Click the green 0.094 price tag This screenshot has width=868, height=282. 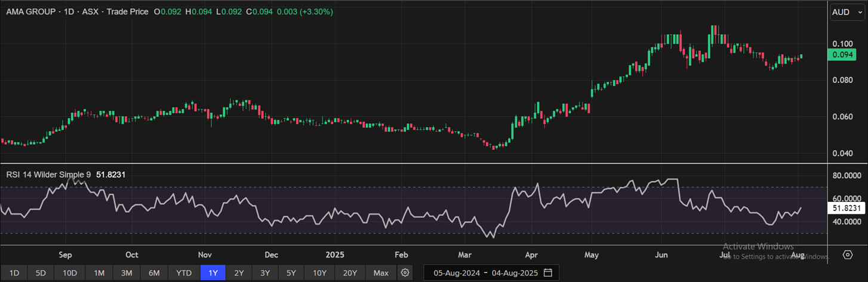[844, 55]
